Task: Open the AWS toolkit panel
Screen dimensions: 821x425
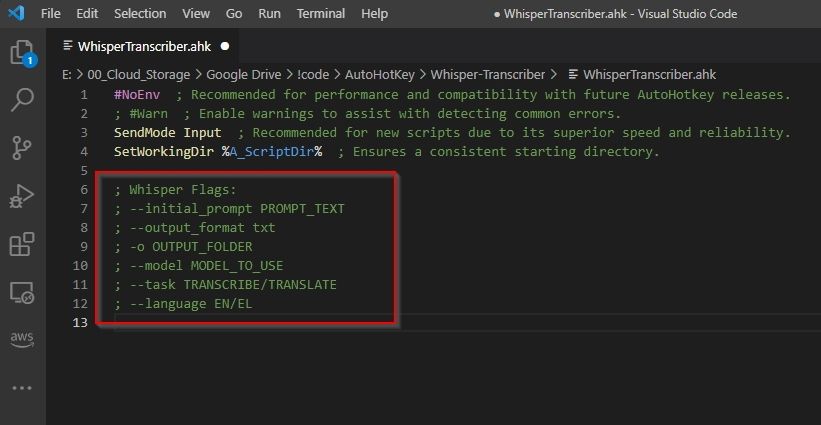Action: tap(23, 340)
